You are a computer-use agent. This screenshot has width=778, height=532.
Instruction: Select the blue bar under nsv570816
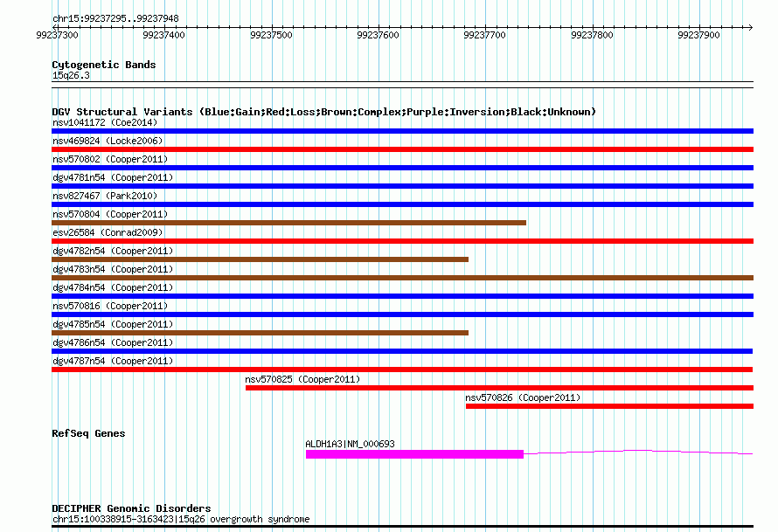402,314
